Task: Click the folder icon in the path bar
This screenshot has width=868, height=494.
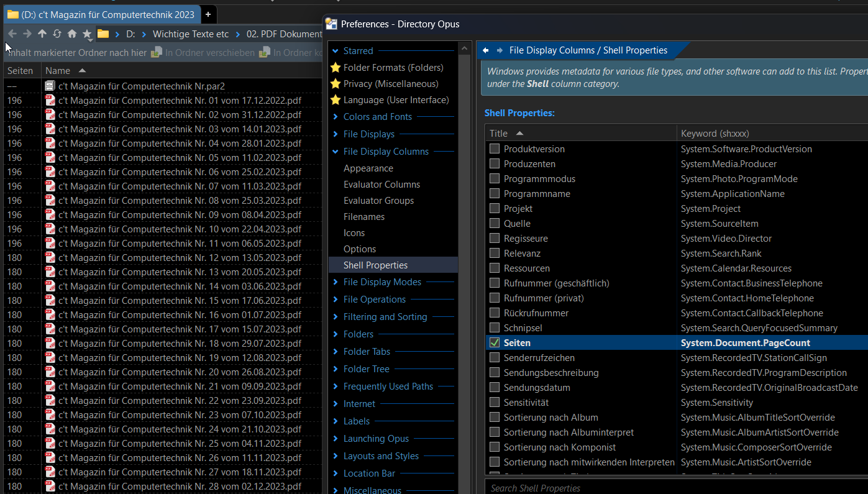Action: pyautogui.click(x=103, y=34)
